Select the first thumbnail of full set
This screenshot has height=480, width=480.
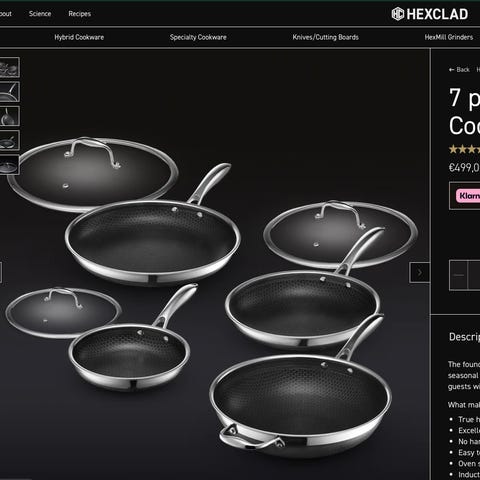click(x=9, y=67)
